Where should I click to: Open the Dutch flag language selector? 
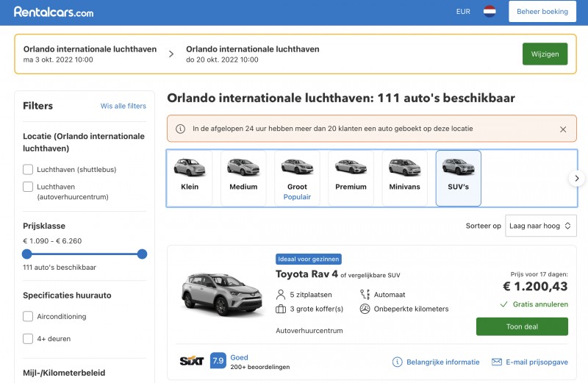(x=490, y=12)
